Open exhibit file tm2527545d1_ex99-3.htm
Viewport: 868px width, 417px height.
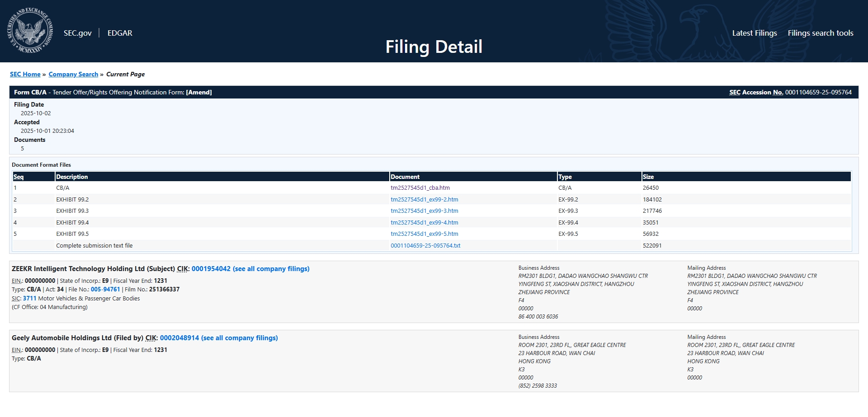pos(424,211)
